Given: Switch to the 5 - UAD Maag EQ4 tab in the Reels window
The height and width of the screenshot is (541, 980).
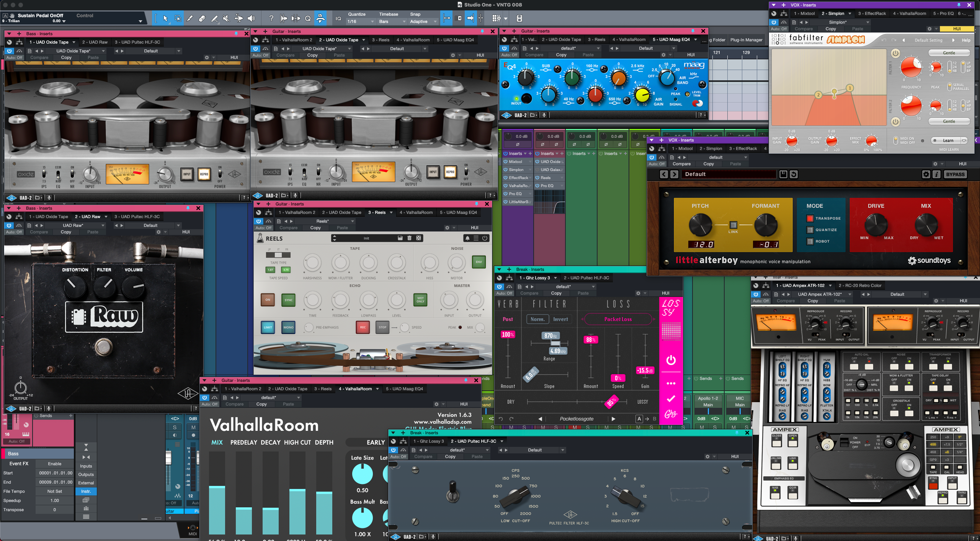Looking at the screenshot, I should [x=458, y=212].
